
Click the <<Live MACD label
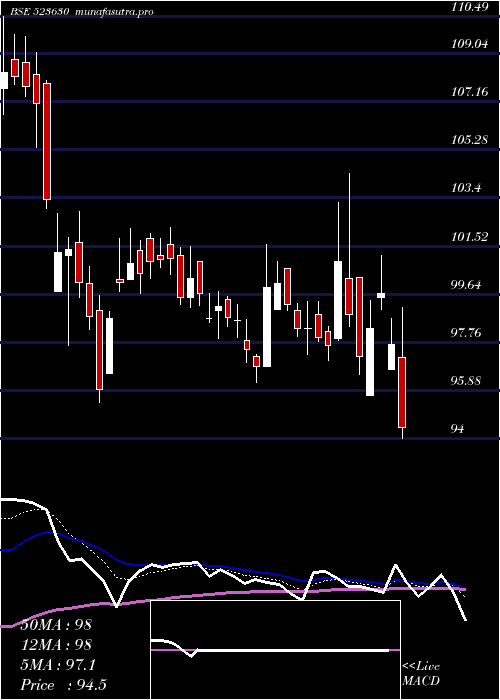(x=421, y=674)
